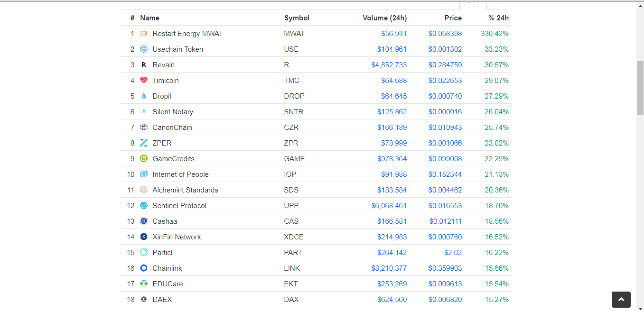This screenshot has width=644, height=311.
Task: Click the Dropil water drop icon
Action: click(x=144, y=96)
